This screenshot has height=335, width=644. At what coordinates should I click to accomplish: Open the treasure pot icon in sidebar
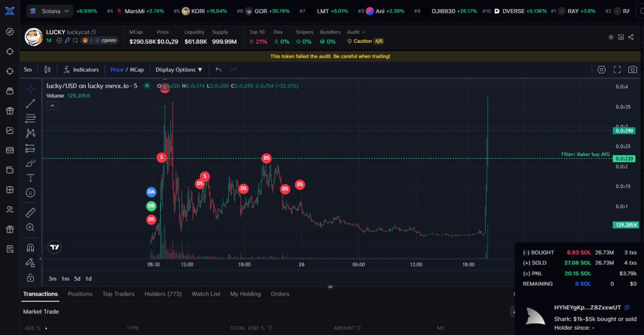coord(10,91)
